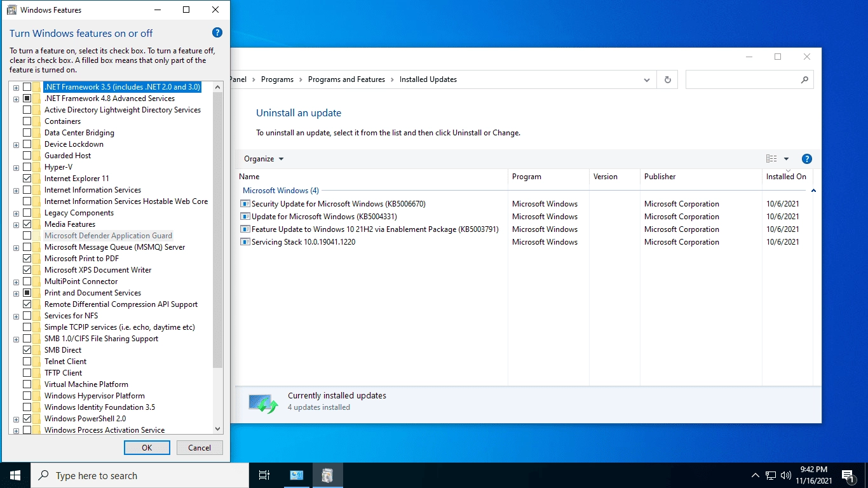868x488 pixels.
Task: Sort by the Publisher column header
Action: click(701, 177)
